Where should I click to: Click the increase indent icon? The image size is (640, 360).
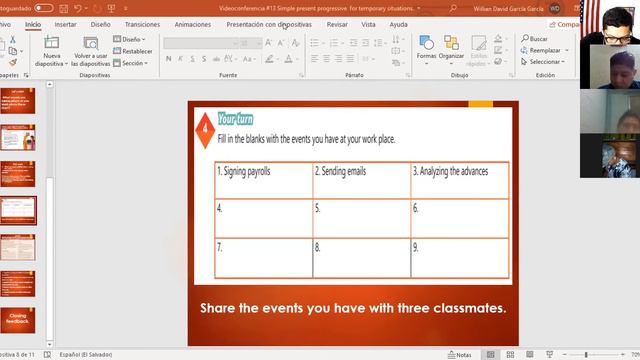pos(365,42)
